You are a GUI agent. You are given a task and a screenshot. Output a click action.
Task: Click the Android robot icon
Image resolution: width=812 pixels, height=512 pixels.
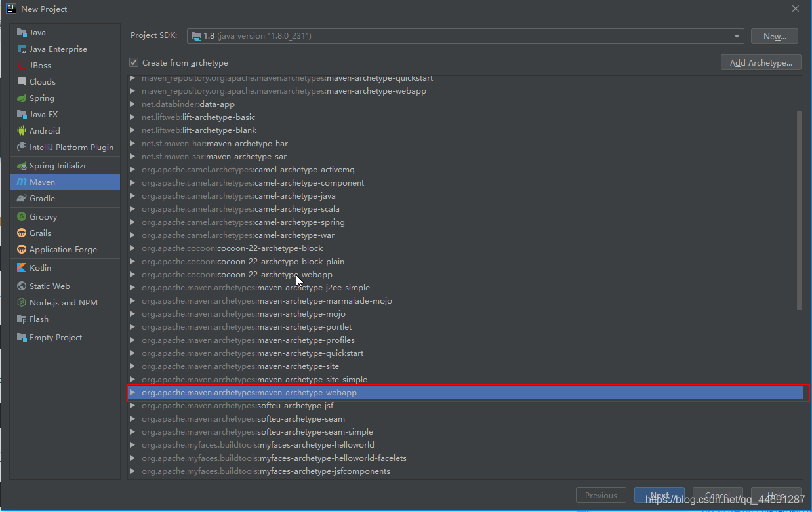click(22, 131)
